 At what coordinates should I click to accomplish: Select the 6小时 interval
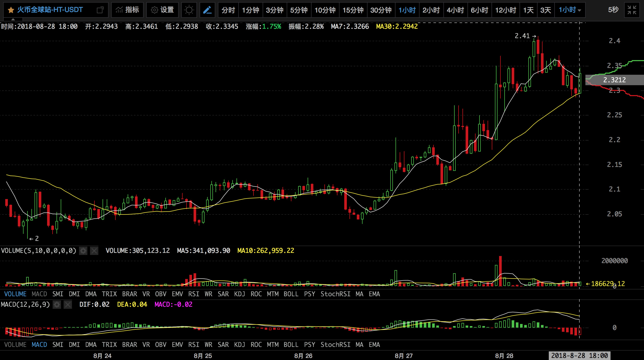click(479, 10)
